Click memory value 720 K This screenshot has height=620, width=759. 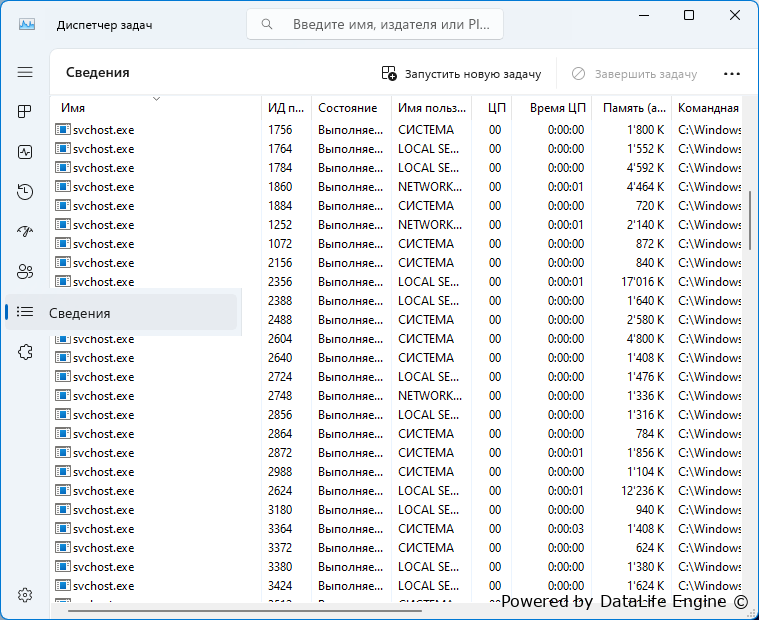point(650,206)
